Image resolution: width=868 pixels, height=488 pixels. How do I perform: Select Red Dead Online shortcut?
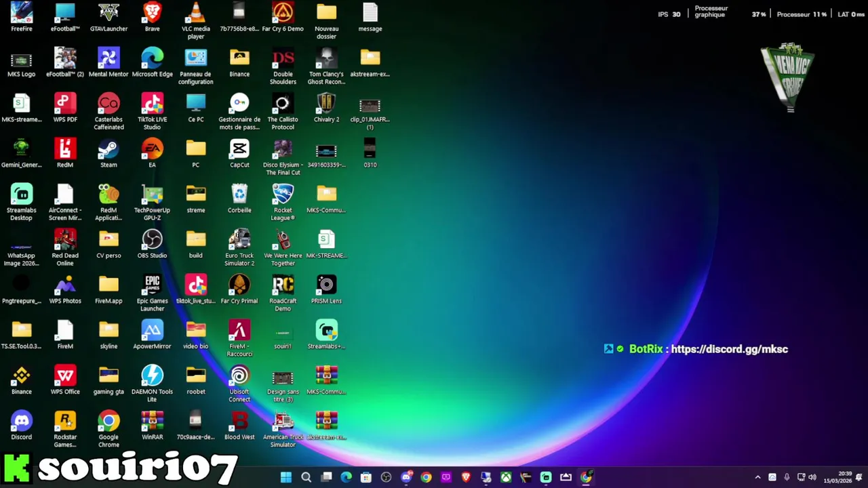[65, 248]
